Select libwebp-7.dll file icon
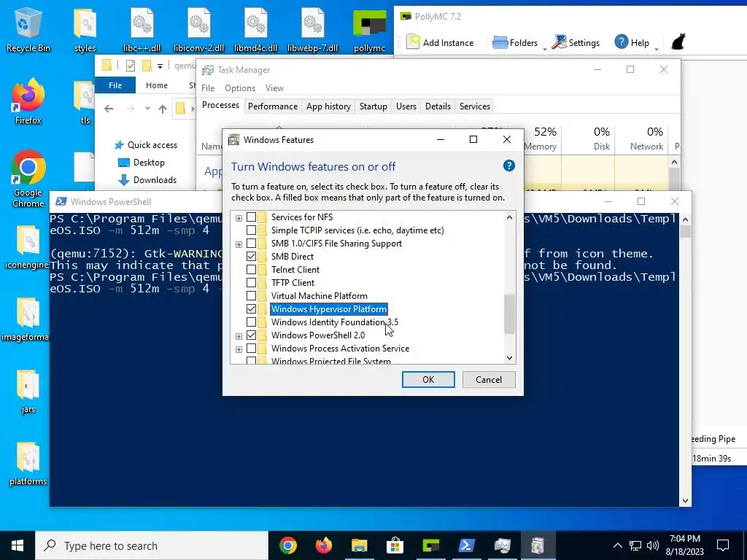The width and height of the screenshot is (747, 560). (312, 29)
